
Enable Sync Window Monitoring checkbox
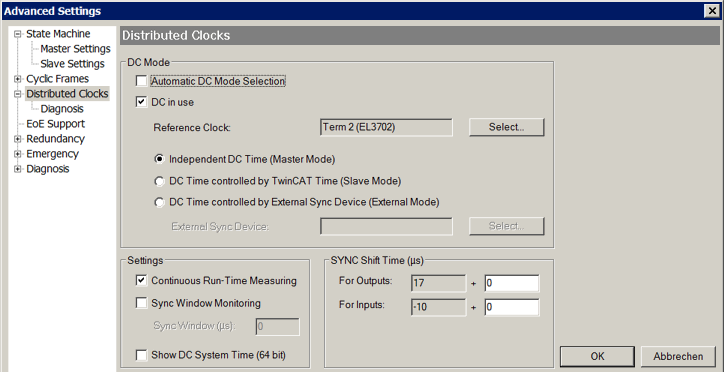click(141, 303)
